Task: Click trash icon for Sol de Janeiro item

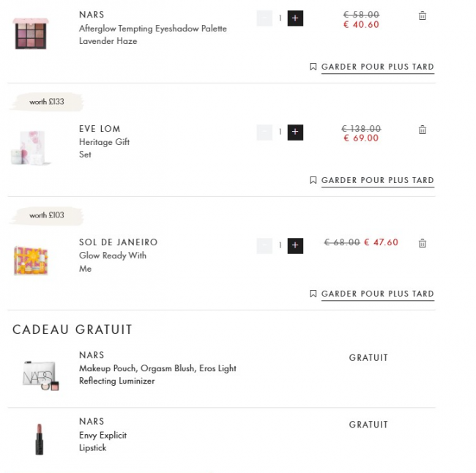Action: click(x=423, y=243)
